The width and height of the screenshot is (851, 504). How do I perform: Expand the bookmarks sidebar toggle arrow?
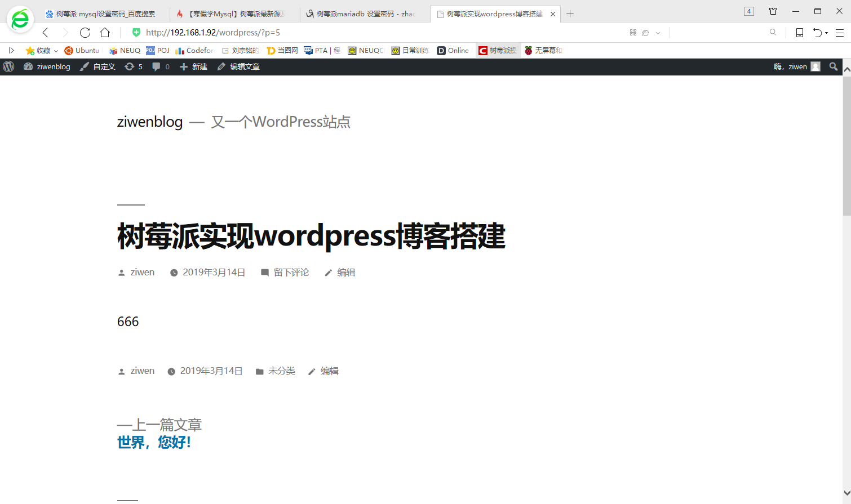[11, 51]
